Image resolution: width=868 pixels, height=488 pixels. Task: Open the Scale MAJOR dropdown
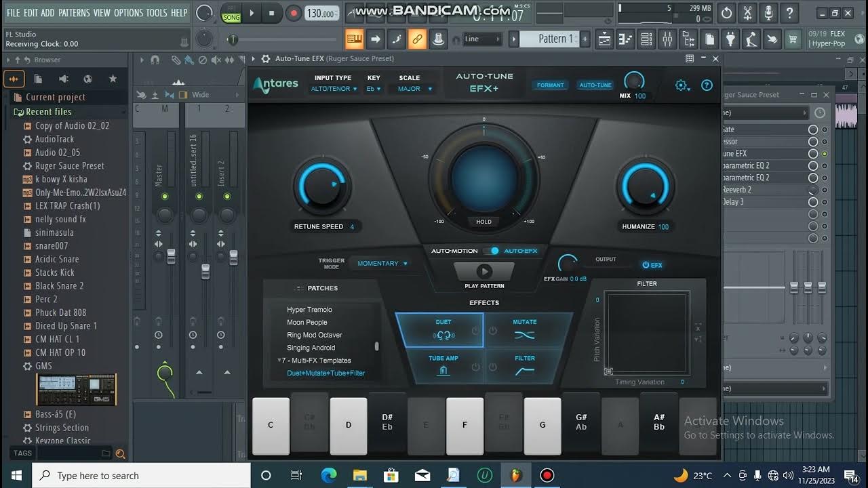pos(415,89)
